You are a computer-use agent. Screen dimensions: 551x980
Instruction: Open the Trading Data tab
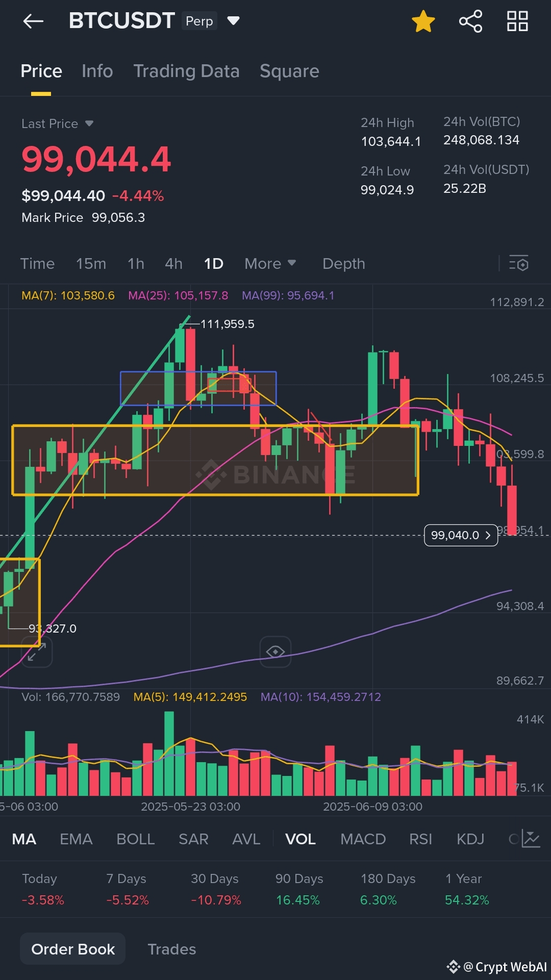point(186,71)
